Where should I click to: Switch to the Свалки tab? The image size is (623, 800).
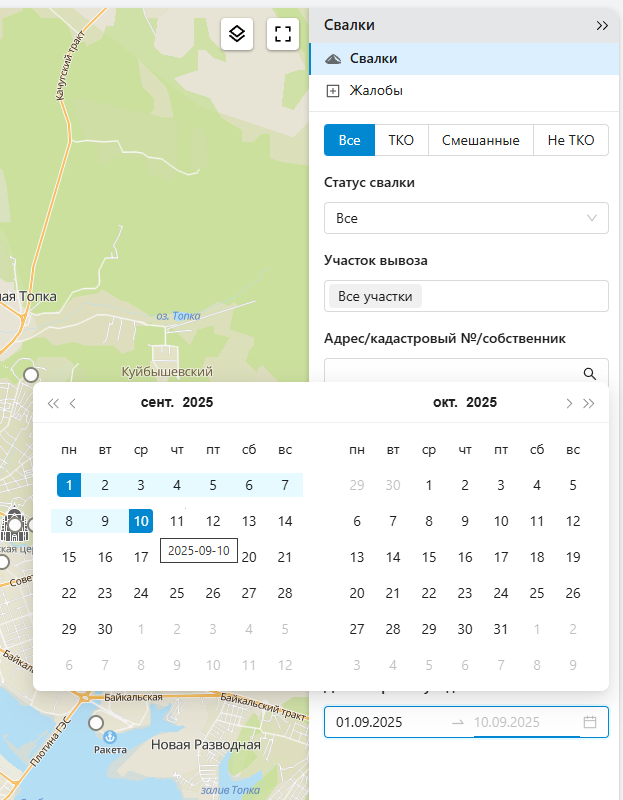coord(373,59)
